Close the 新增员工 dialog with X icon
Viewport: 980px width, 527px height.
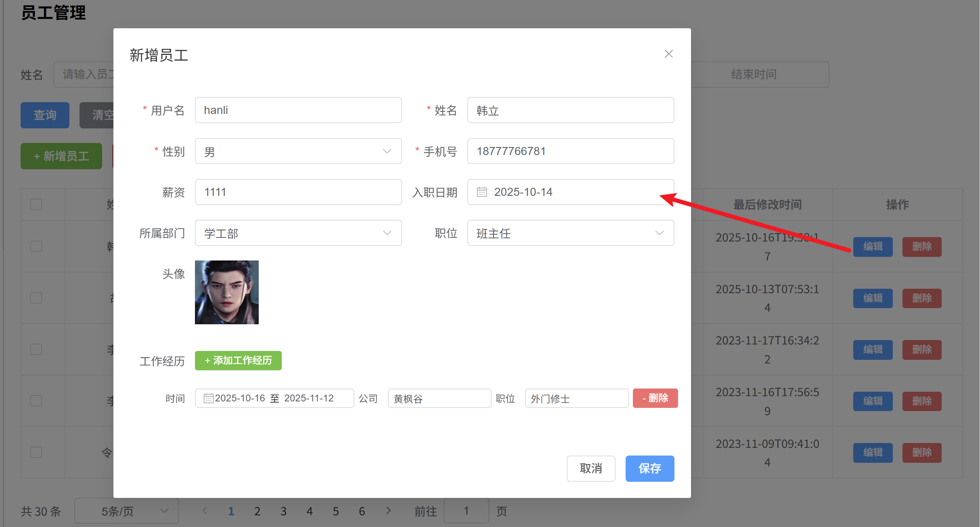tap(668, 54)
